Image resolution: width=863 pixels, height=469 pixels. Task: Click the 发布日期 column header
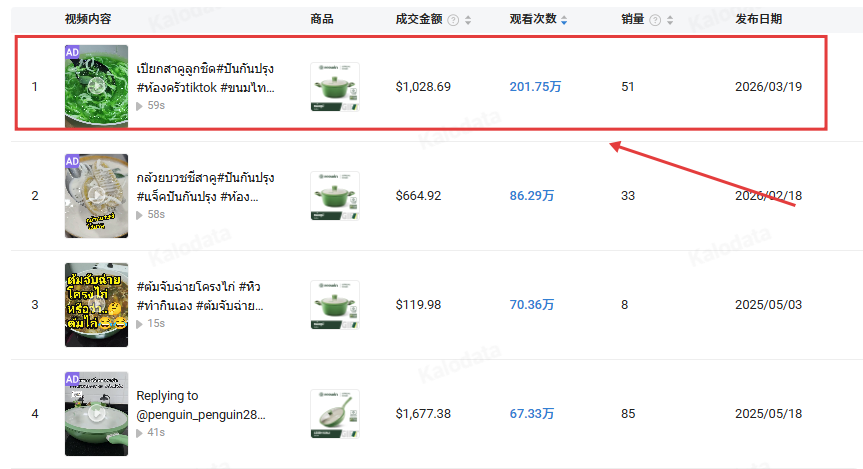(x=758, y=19)
